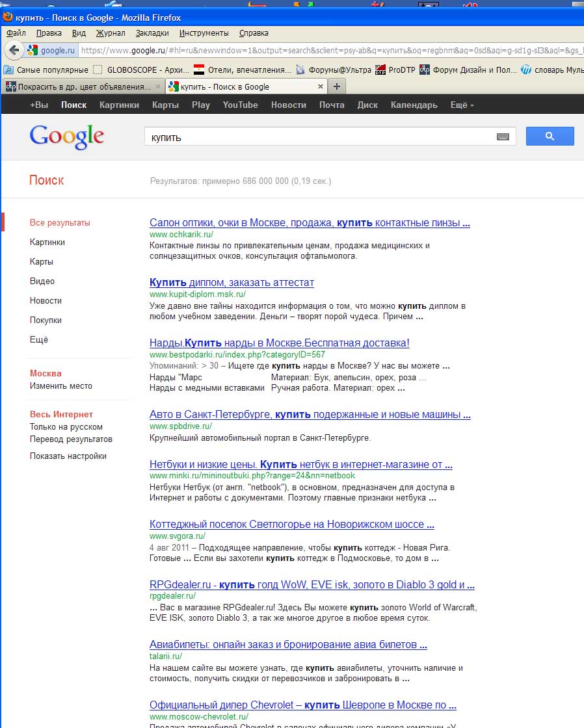Open Диск in the black Google bar

click(367, 105)
